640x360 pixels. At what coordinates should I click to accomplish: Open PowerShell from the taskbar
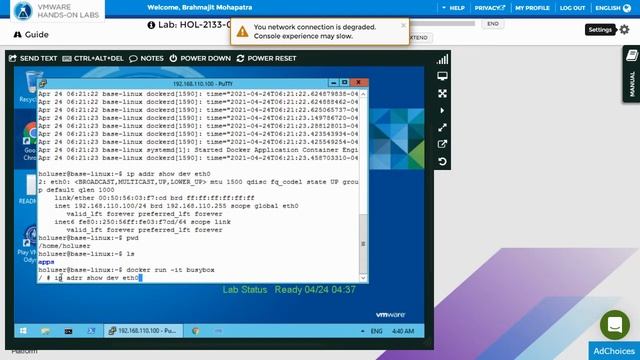tap(91, 331)
